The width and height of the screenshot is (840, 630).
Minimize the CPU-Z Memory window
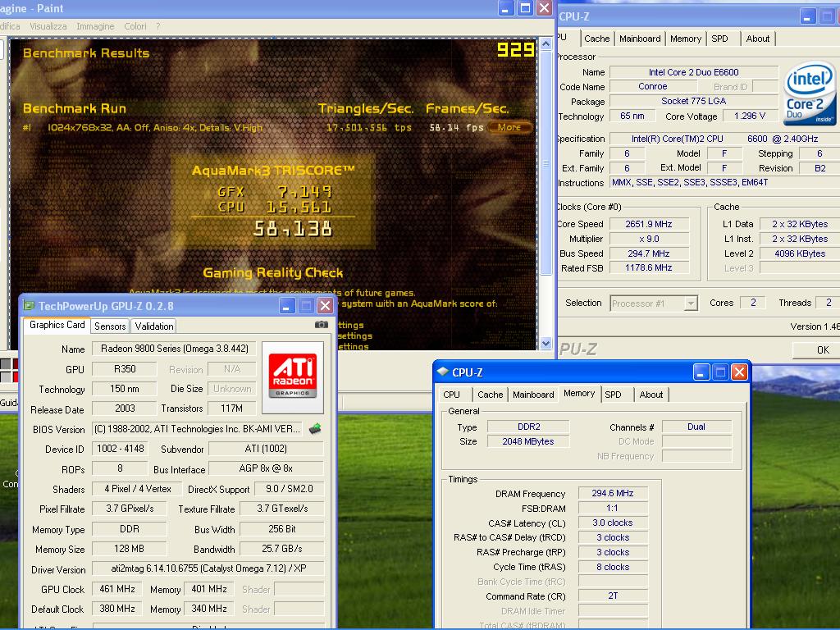point(701,372)
